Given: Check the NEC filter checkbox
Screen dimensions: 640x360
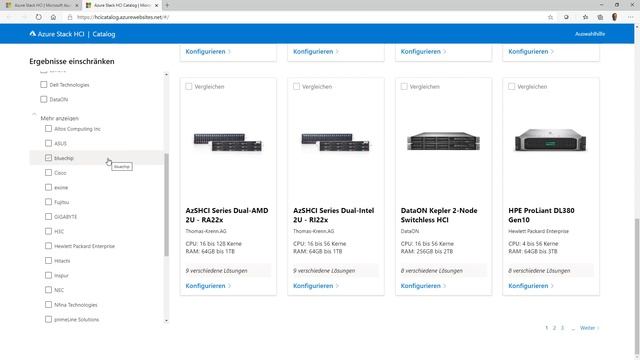Looking at the screenshot, I should pos(49,290).
